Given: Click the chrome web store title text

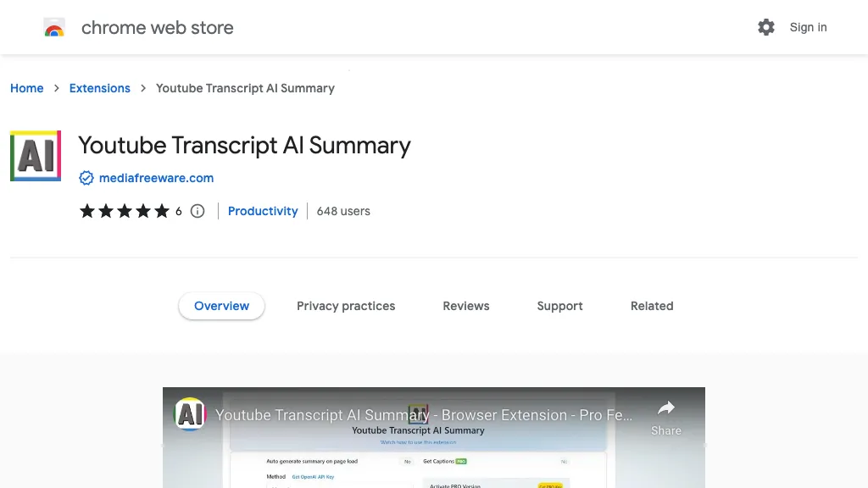Looking at the screenshot, I should pyautogui.click(x=157, y=28).
